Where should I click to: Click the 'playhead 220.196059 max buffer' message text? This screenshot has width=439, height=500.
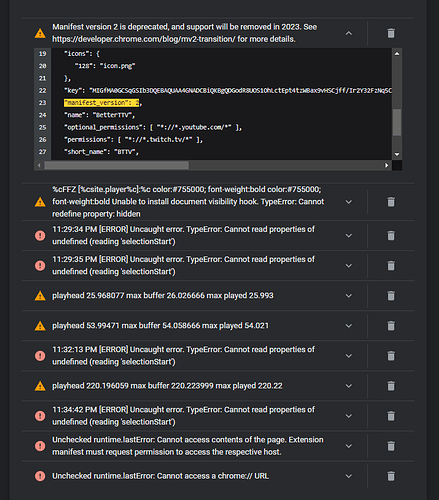click(167, 386)
